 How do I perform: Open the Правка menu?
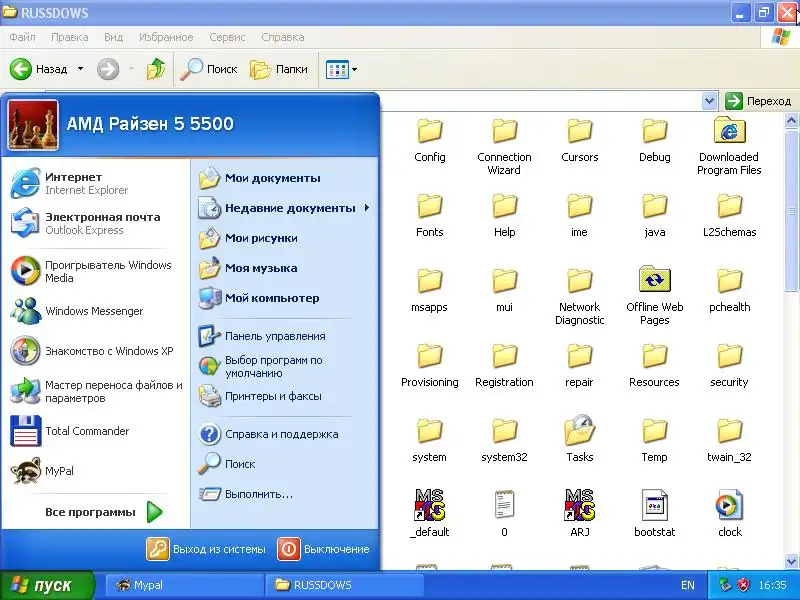[x=70, y=37]
